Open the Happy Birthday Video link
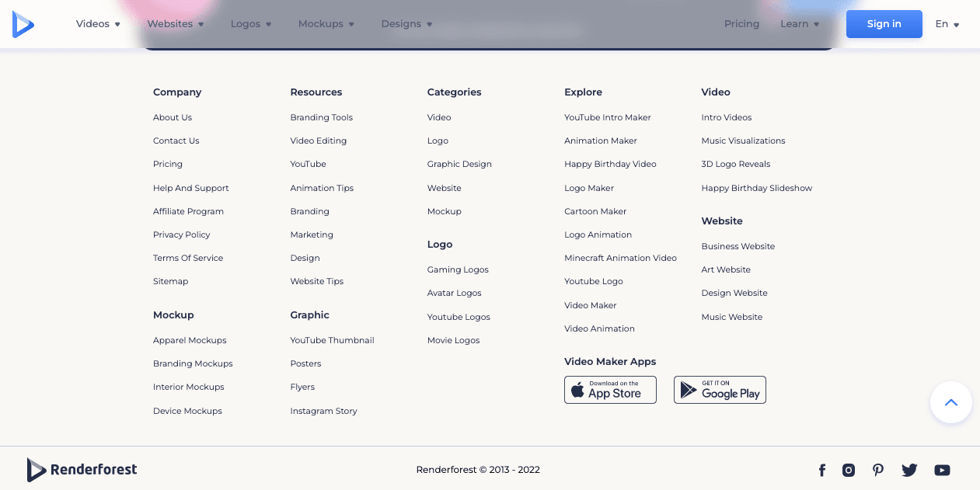980x490 pixels. pos(611,164)
